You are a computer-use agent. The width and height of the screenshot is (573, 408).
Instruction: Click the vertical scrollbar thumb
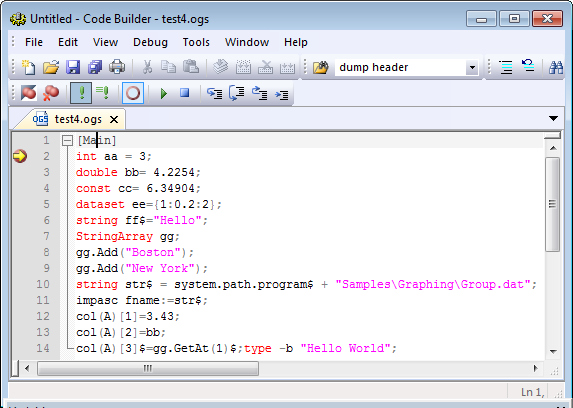[x=553, y=204]
